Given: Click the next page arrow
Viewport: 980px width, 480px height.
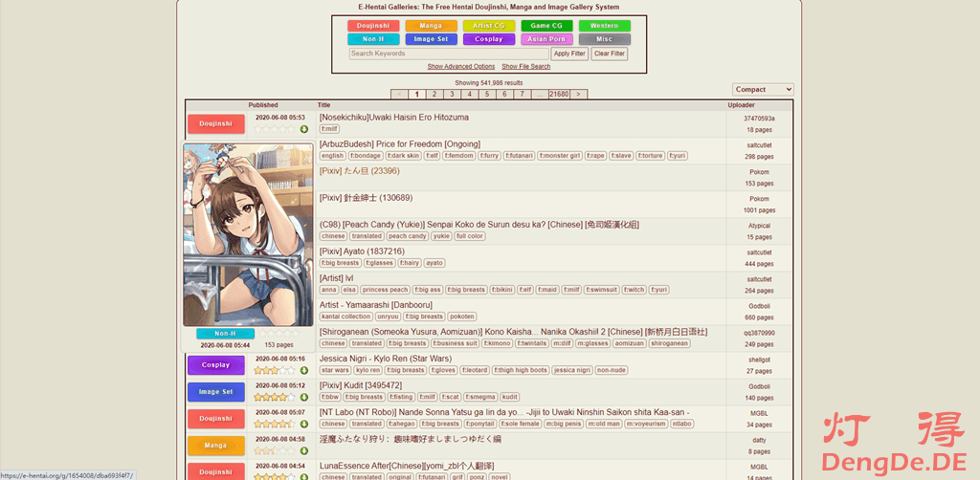Looking at the screenshot, I should pos(579,95).
